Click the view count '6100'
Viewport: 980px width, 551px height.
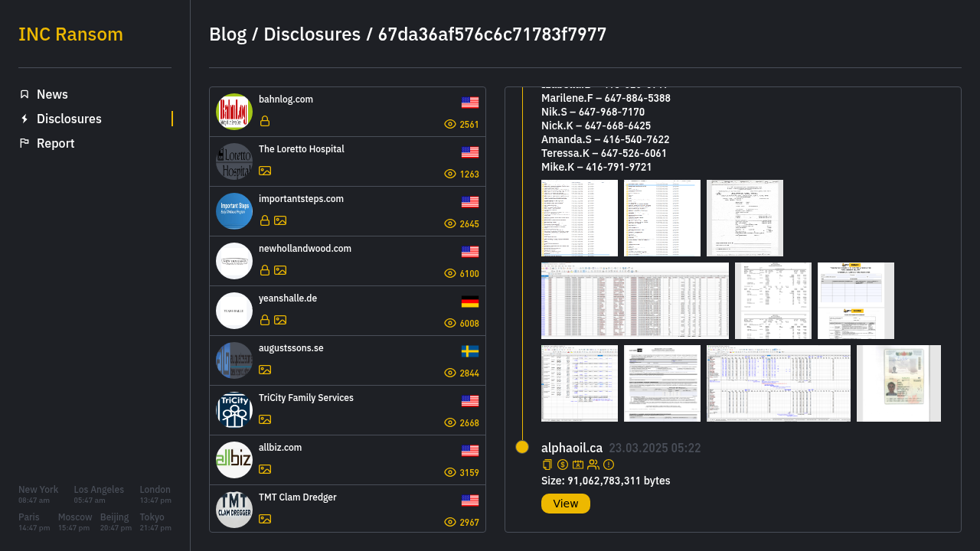pos(469,274)
